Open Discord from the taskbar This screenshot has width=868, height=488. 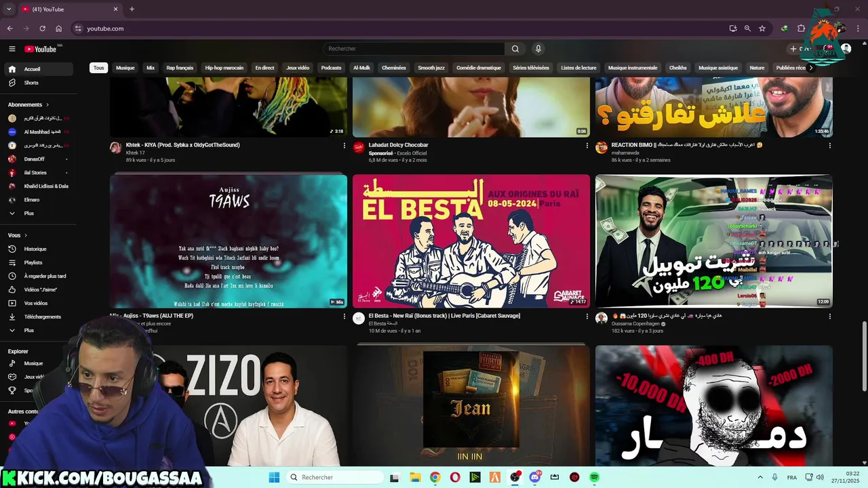[x=535, y=477]
